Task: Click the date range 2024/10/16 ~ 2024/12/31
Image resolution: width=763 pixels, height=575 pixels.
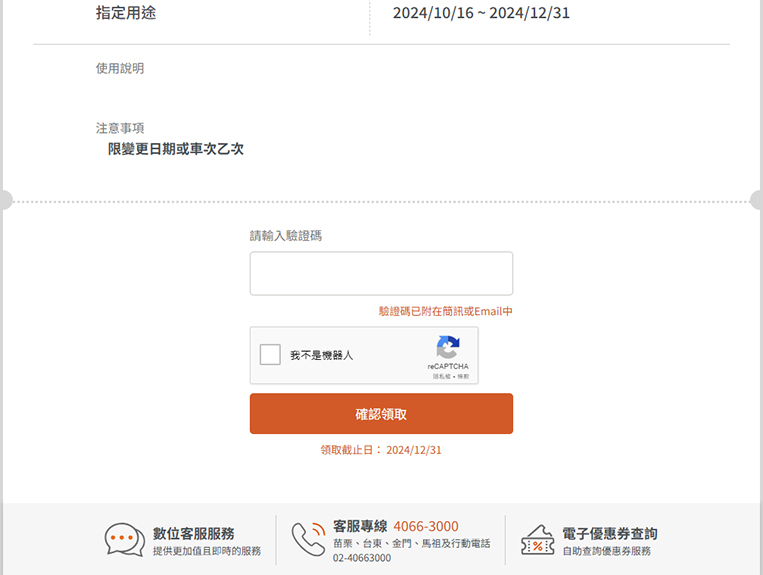Action: [x=481, y=13]
